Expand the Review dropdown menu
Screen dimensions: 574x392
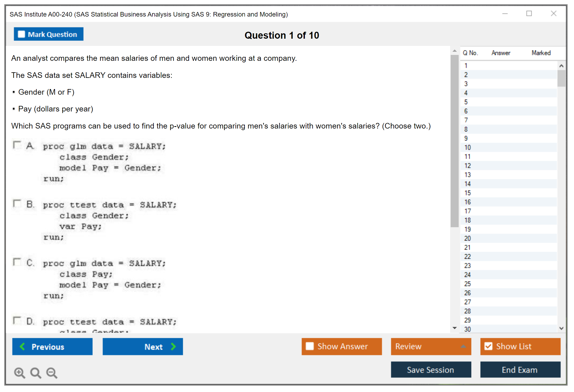[x=463, y=346]
